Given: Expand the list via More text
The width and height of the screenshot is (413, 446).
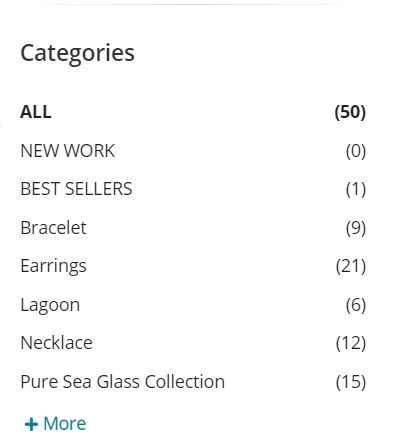Looking at the screenshot, I should pyautogui.click(x=65, y=424).
